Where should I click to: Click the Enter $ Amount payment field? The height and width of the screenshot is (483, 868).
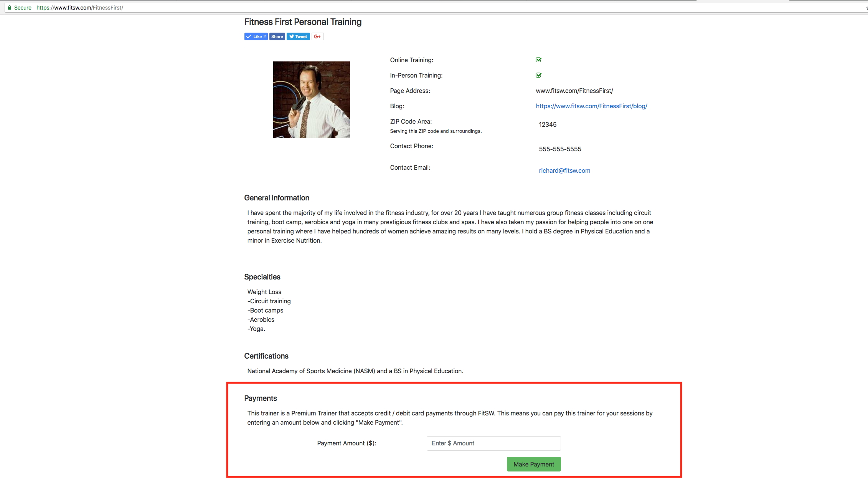(x=493, y=443)
